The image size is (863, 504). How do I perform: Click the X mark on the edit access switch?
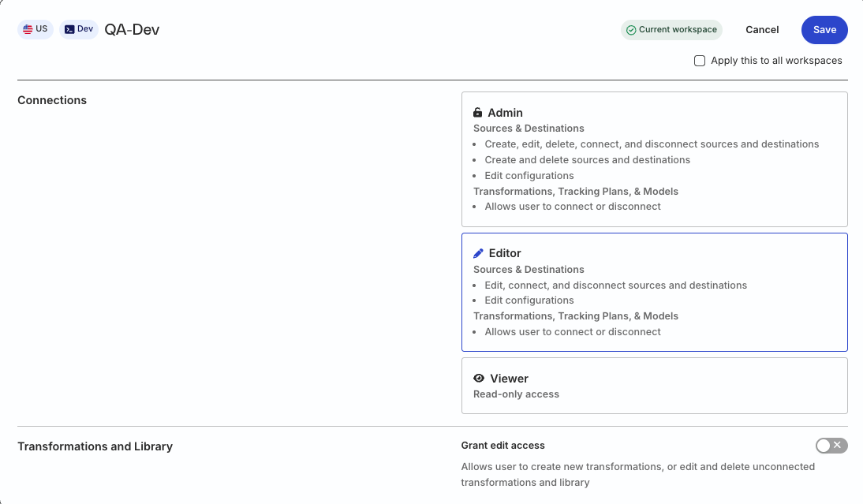click(x=839, y=446)
